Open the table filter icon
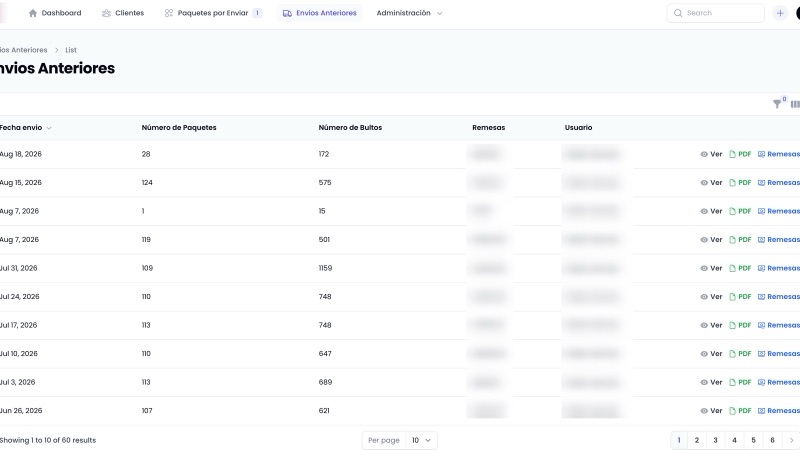 click(x=777, y=104)
